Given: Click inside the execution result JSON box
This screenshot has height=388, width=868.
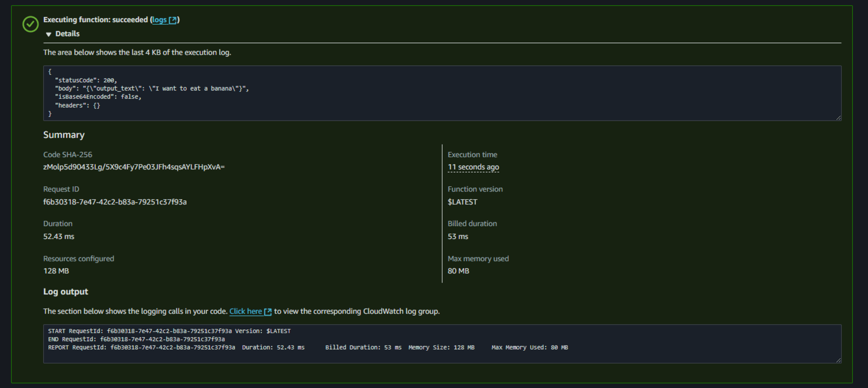Looking at the screenshot, I should pos(442,93).
